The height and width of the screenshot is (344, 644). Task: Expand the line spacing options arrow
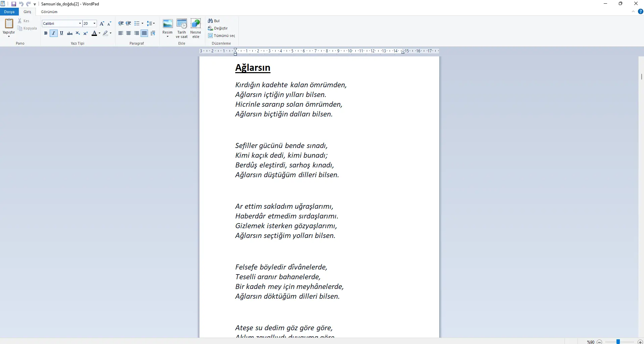[x=154, y=23]
